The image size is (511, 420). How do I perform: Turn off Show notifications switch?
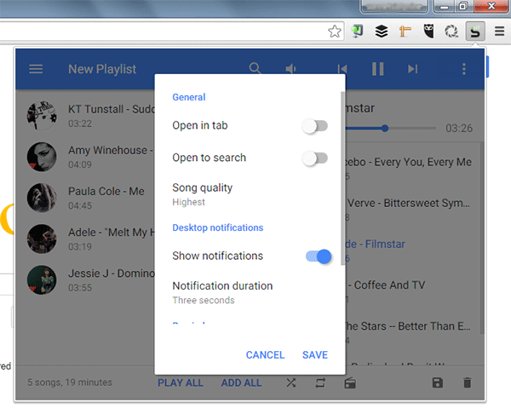point(319,256)
